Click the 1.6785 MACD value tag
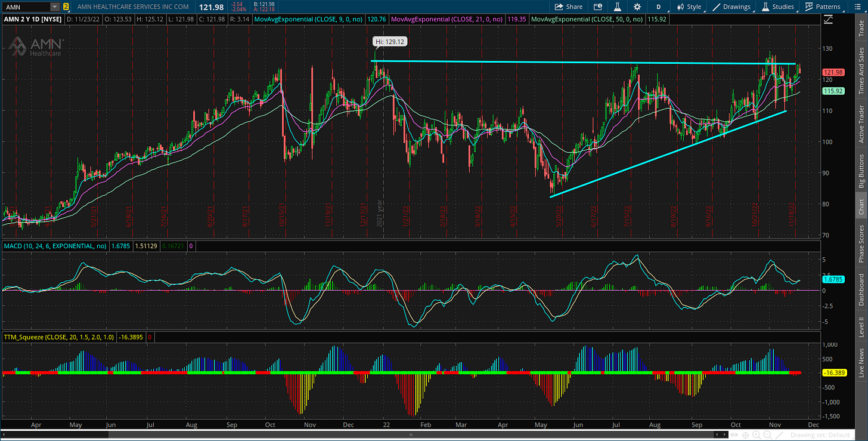The height and width of the screenshot is (441, 868). click(x=833, y=279)
